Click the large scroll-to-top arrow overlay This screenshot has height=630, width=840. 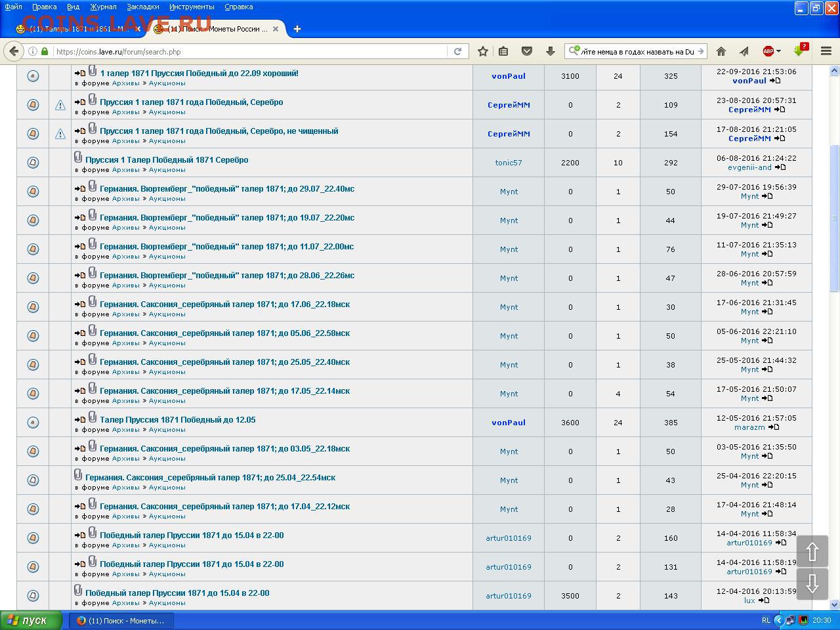(x=812, y=551)
